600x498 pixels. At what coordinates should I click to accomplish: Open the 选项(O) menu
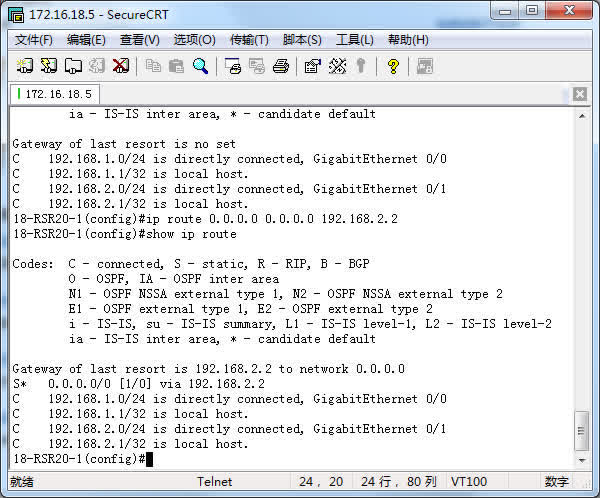[194, 40]
